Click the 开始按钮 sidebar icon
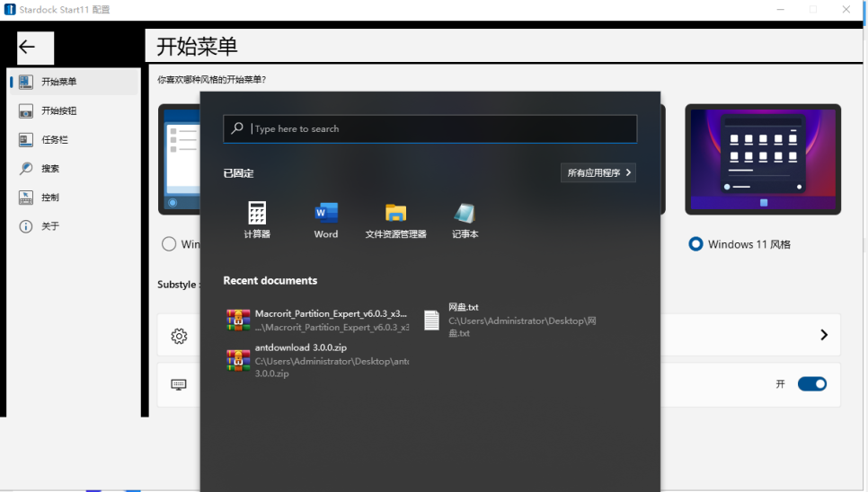 (25, 111)
